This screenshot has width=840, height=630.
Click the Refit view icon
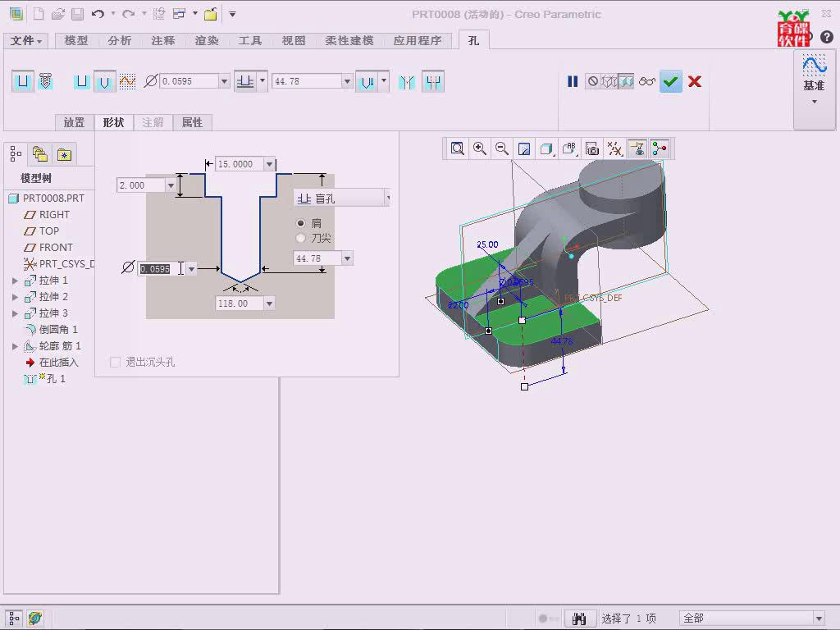click(x=458, y=149)
